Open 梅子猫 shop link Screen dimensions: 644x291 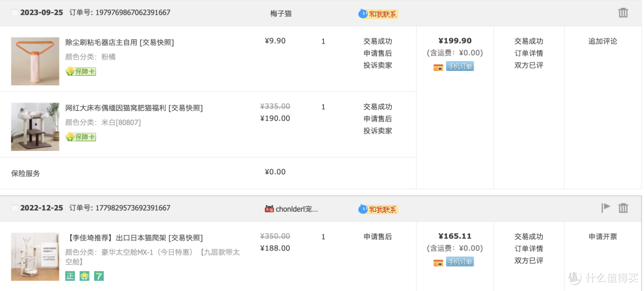(x=281, y=14)
